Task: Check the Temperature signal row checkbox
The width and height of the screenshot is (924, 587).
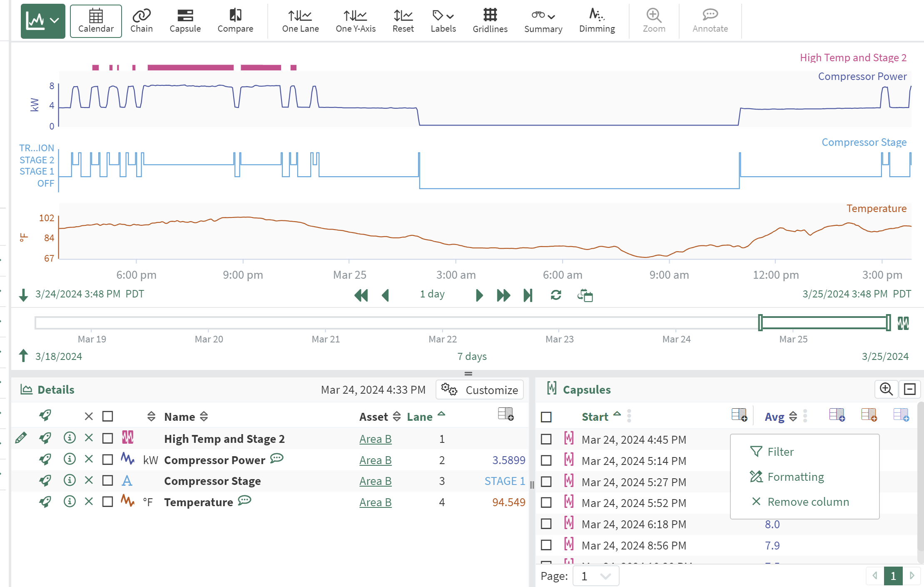Action: coord(108,502)
